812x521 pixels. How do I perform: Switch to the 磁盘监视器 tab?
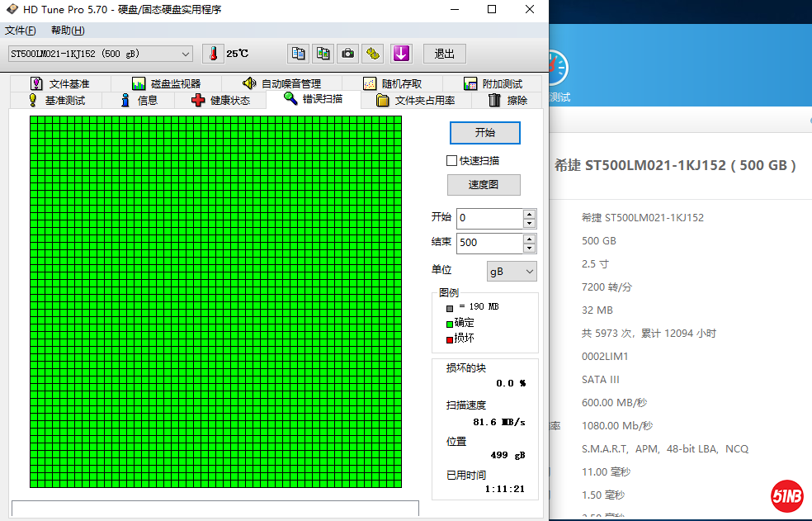tap(166, 83)
